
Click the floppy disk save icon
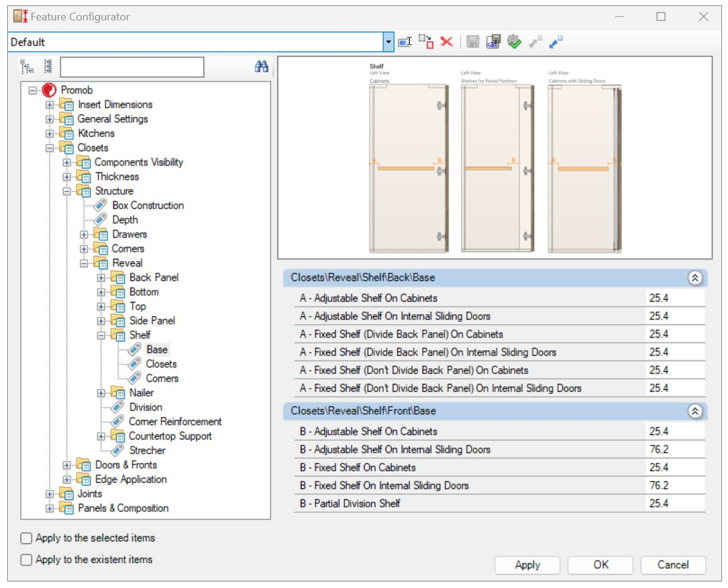(473, 42)
